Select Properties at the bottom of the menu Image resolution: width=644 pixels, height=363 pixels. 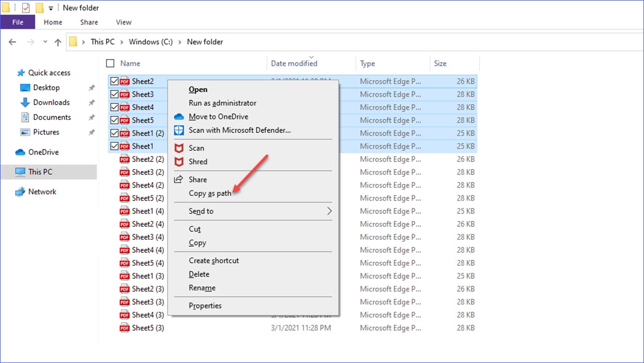pos(205,305)
